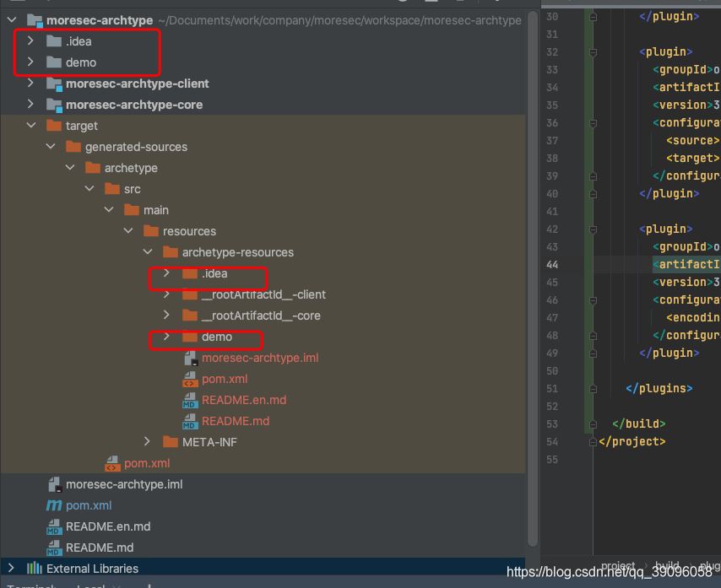Collapse the src folder under archetype
721x588 pixels.
(89, 188)
